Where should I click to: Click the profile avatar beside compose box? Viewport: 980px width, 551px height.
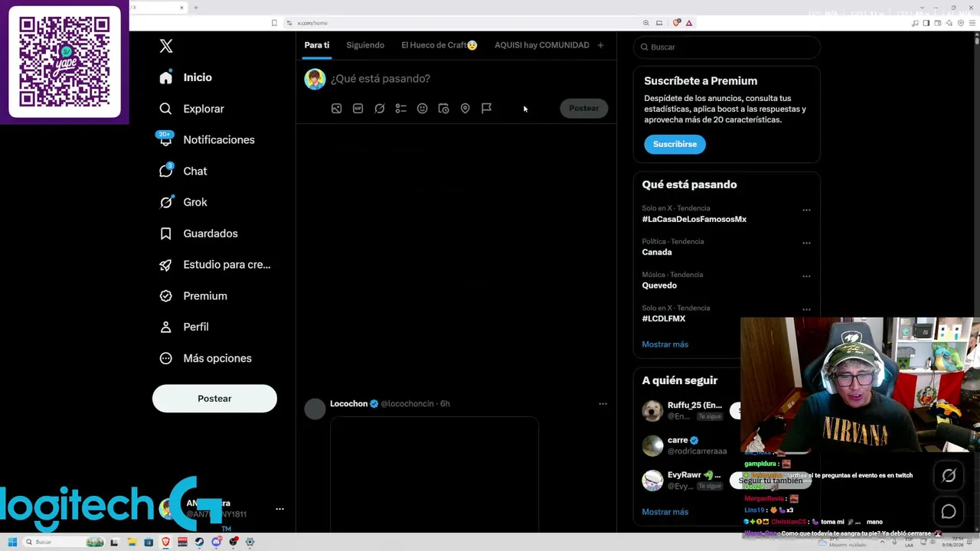click(x=315, y=79)
